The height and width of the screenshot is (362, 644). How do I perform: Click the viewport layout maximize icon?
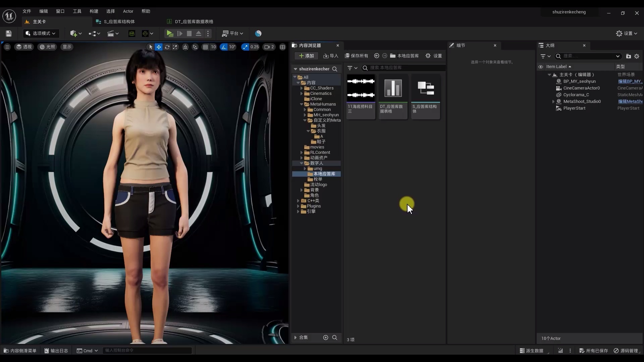coord(283,47)
